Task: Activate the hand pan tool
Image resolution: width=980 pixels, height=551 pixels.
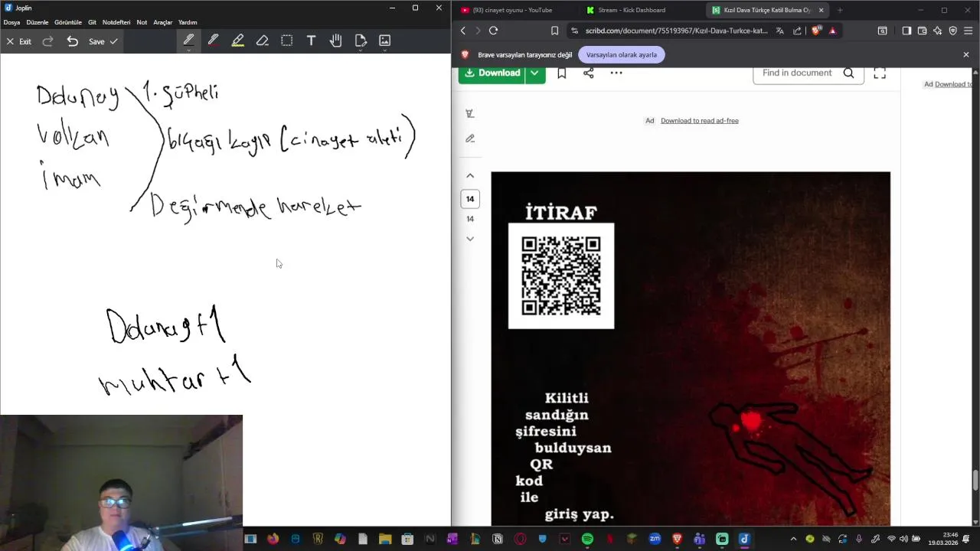Action: pos(335,41)
